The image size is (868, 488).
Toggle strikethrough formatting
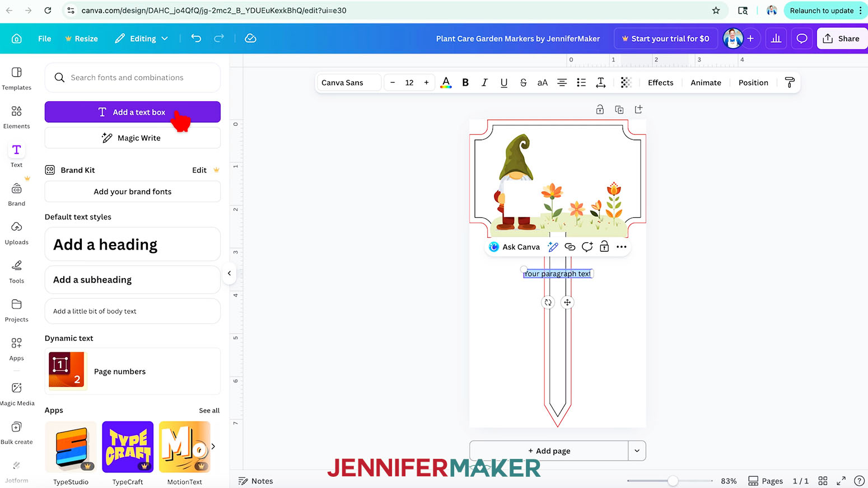pyautogui.click(x=523, y=83)
